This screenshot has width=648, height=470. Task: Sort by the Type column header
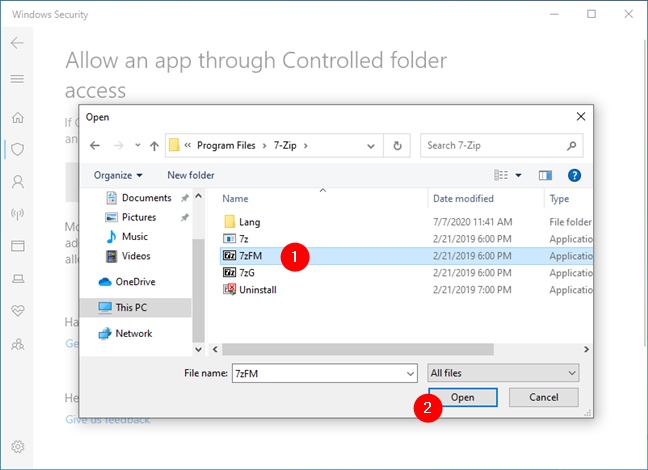pos(559,199)
